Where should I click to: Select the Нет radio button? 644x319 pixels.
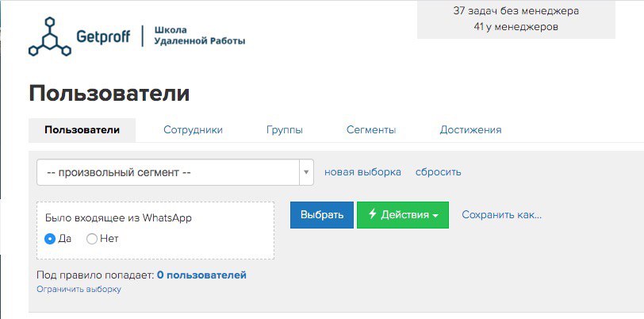point(92,239)
